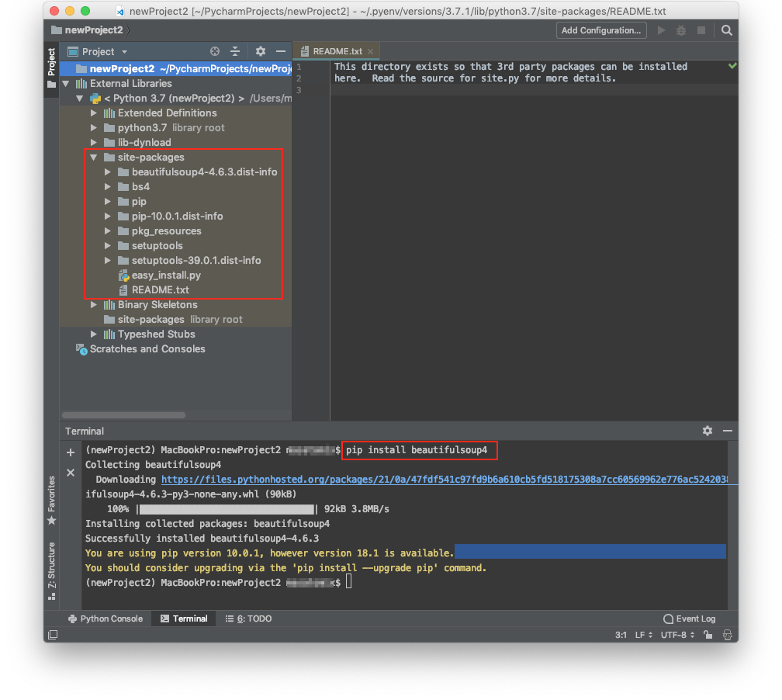Click the Run configuration play icon
The height and width of the screenshot is (700, 782).
click(661, 30)
